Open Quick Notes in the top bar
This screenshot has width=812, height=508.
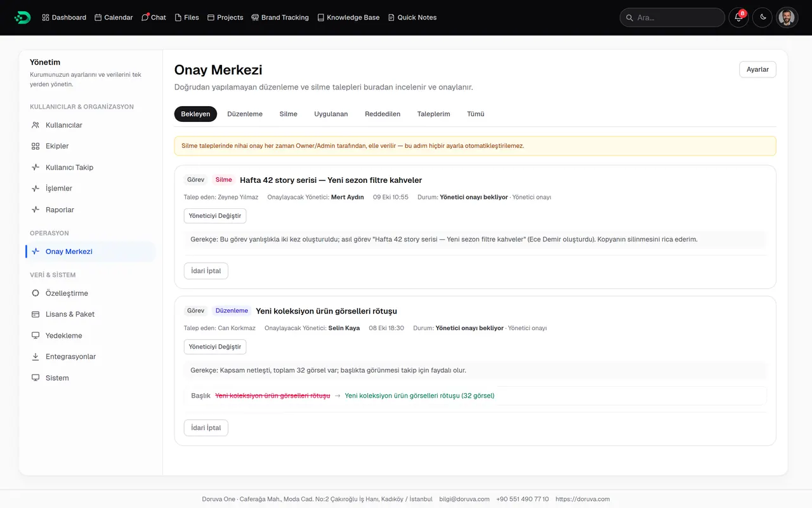412,18
